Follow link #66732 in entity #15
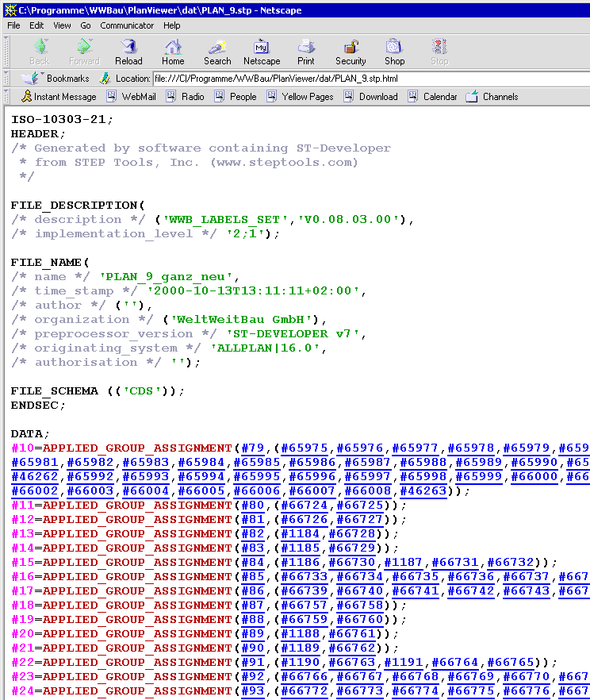Viewport: 590px width, 700px height. (511, 563)
